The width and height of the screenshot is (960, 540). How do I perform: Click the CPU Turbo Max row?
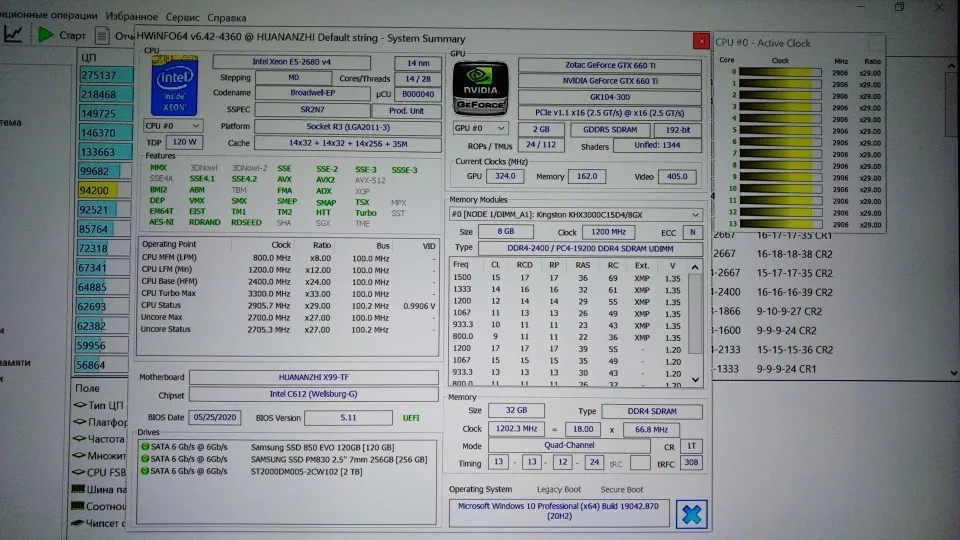click(288, 293)
